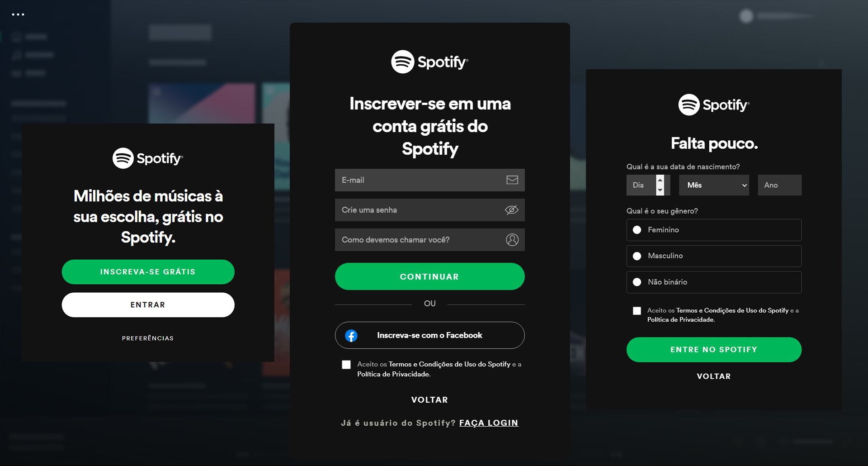
Task: Increase the Dia value with the up arrow
Action: tap(660, 180)
